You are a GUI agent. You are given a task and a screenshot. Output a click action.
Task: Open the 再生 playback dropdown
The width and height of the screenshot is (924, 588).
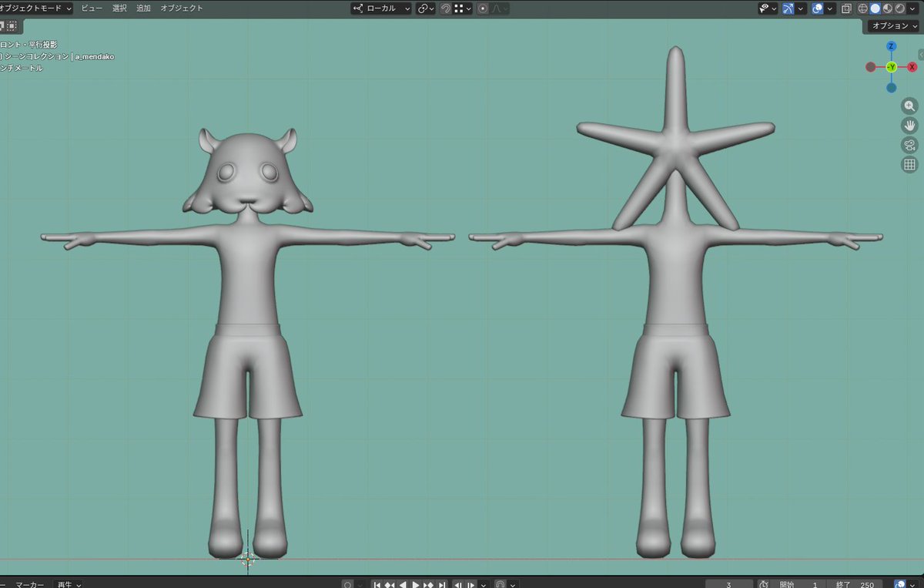point(69,584)
